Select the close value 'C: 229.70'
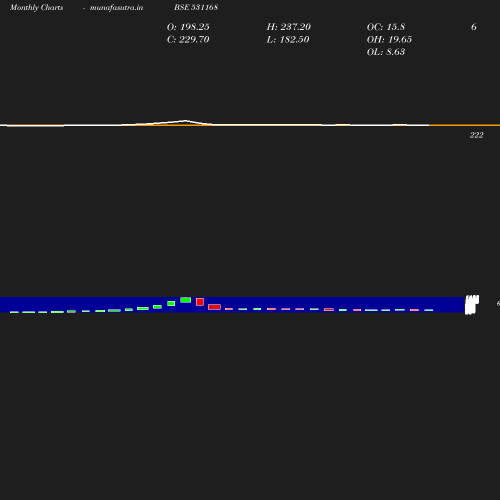Image resolution: width=500 pixels, height=500 pixels. pyautogui.click(x=188, y=40)
